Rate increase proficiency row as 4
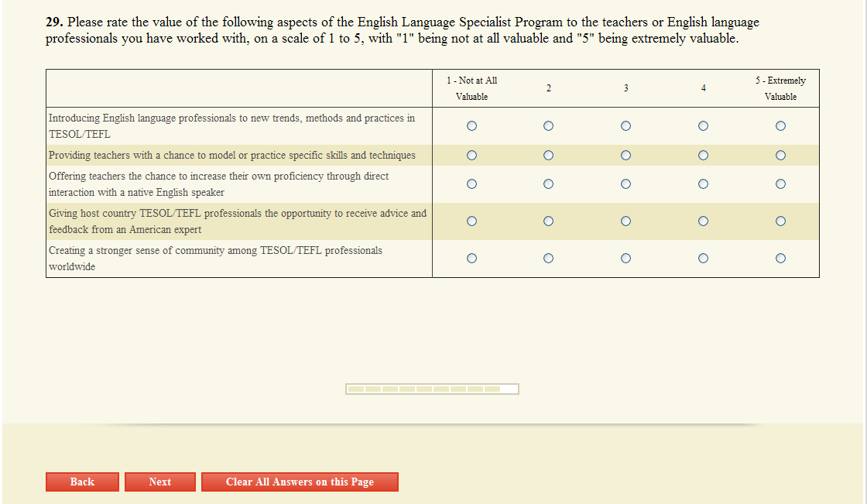 click(703, 184)
